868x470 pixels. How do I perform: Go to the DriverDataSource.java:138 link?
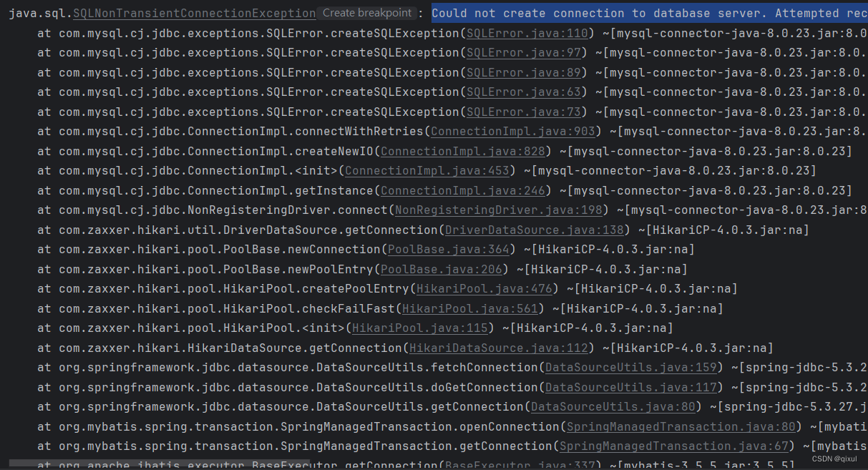[x=534, y=230]
